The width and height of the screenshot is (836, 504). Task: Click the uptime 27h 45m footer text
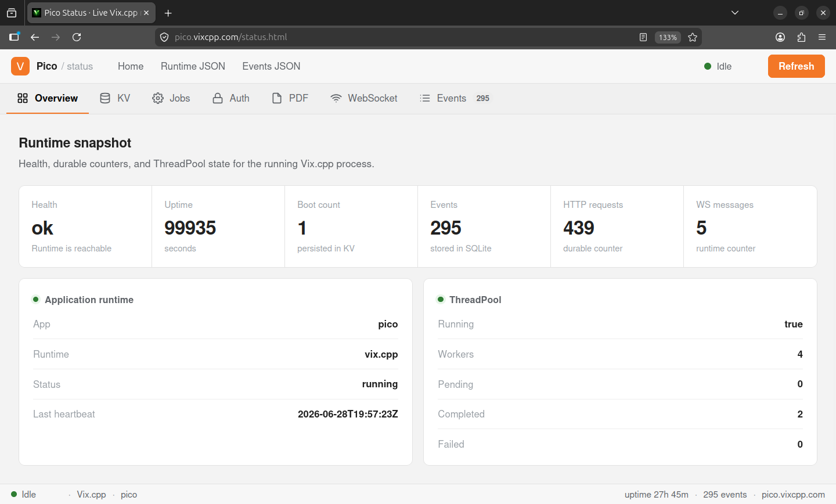click(657, 495)
